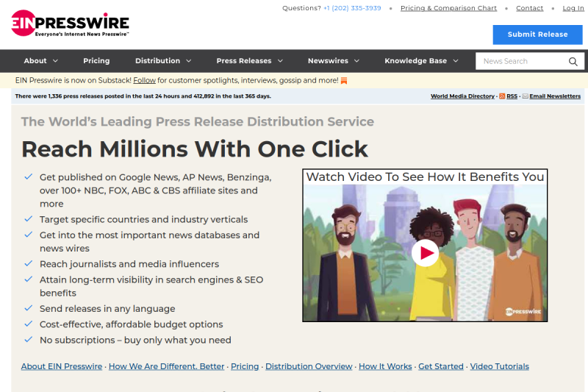Click the Submit Release button
Viewport: 588px width, 392px height.
[537, 35]
